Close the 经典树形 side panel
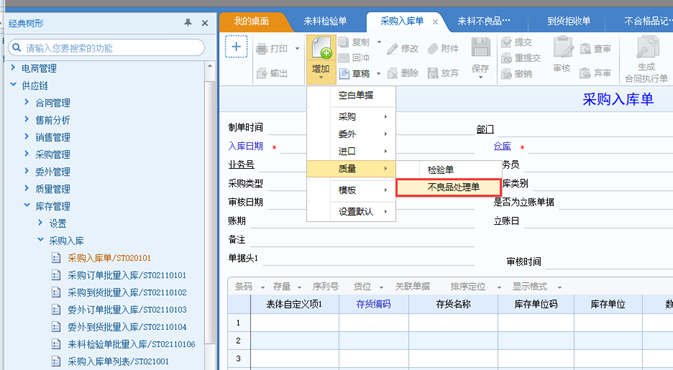 pos(205,23)
